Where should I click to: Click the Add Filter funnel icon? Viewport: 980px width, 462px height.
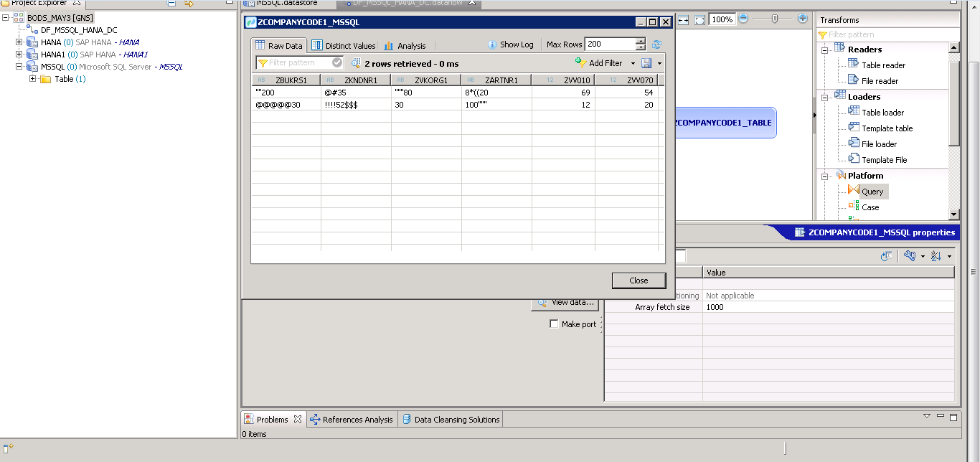[x=580, y=63]
